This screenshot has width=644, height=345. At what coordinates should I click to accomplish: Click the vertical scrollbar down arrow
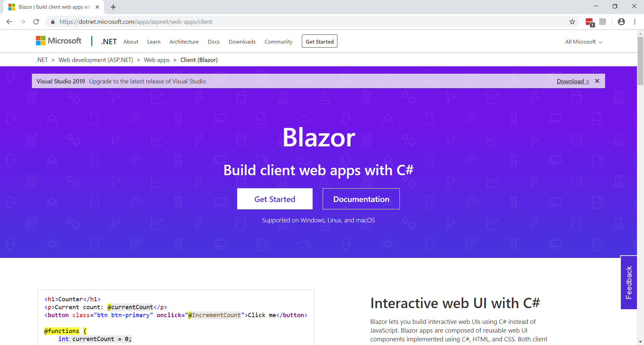(640, 342)
